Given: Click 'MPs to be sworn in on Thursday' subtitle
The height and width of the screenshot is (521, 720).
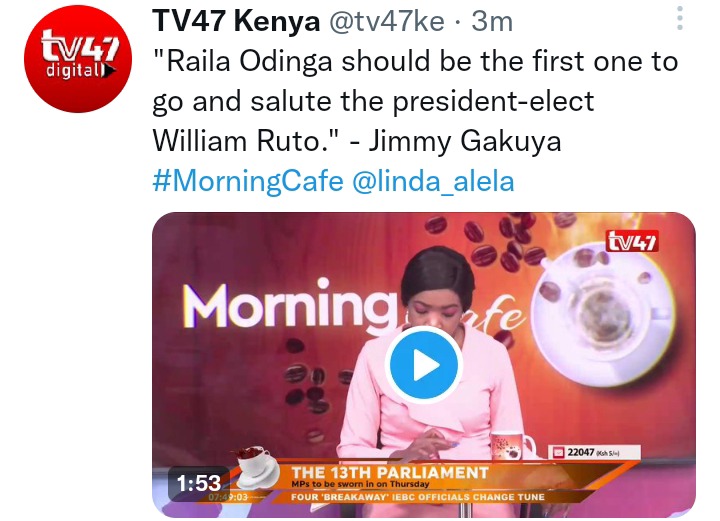Looking at the screenshot, I should [360, 484].
